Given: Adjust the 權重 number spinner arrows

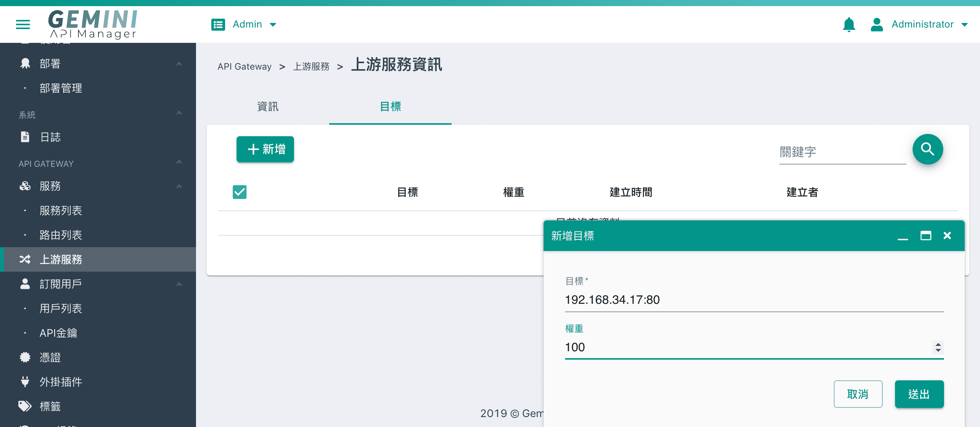Looking at the screenshot, I should point(938,347).
